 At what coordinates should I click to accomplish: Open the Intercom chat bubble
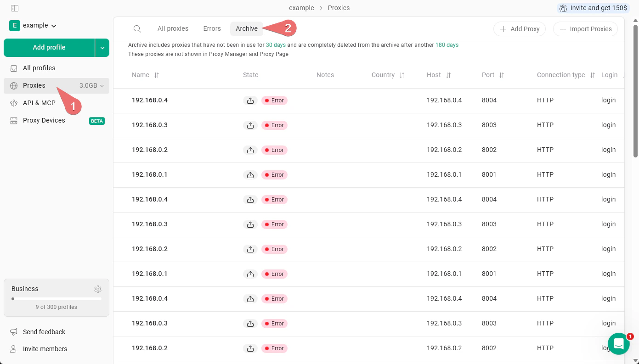pyautogui.click(x=619, y=344)
